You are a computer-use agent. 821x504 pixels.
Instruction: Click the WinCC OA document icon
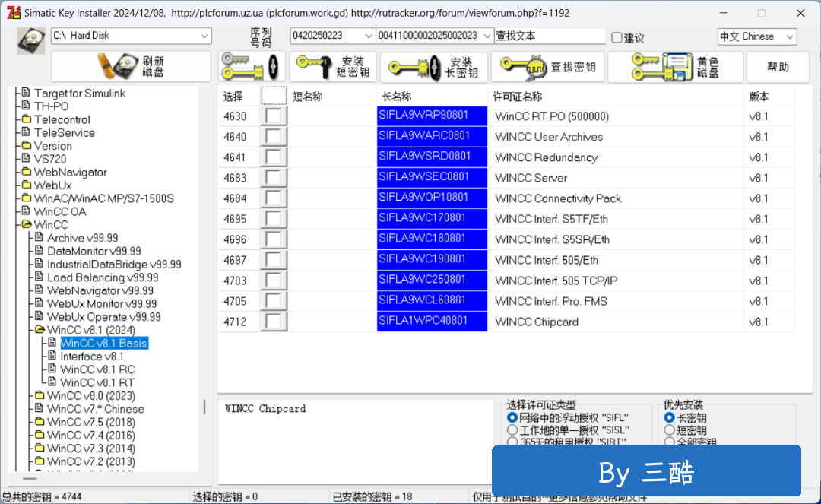click(26, 211)
